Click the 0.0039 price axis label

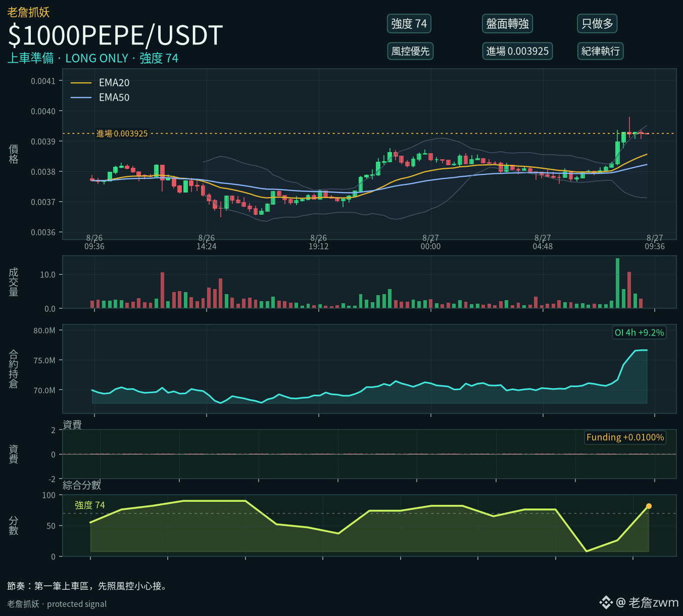pos(43,142)
